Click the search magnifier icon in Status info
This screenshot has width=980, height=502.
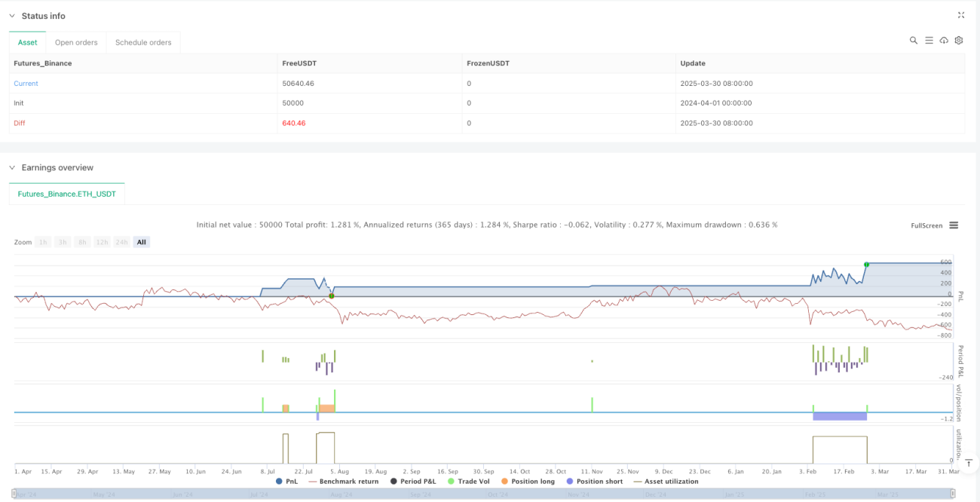(914, 41)
